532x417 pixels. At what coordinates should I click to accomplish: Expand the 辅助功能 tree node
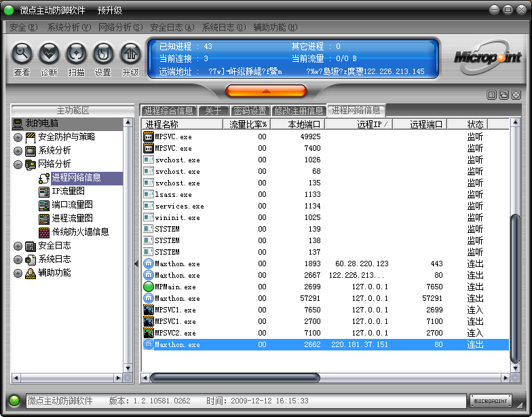click(18, 273)
